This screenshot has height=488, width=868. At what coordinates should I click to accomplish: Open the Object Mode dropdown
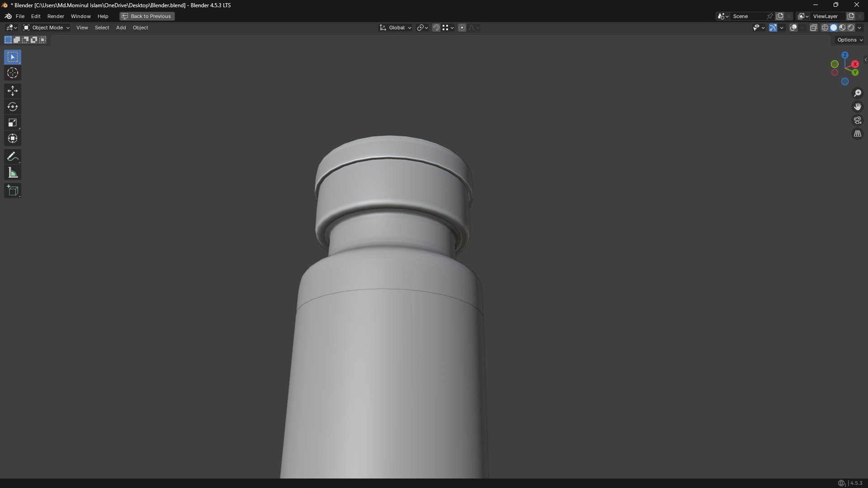point(46,28)
